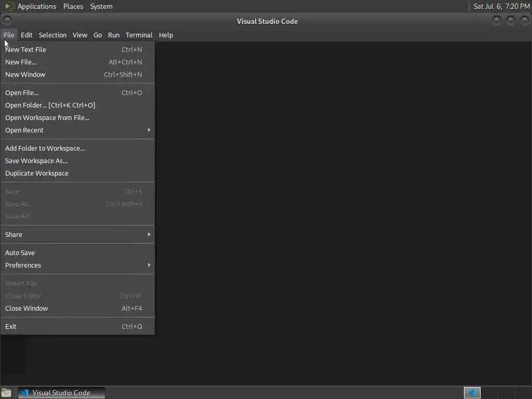Open the Help menu
Screen dimensions: 532x399
click(166, 35)
